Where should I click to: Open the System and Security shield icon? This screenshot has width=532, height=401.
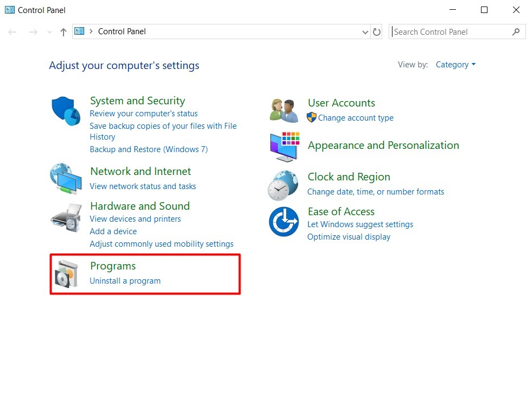(x=66, y=111)
